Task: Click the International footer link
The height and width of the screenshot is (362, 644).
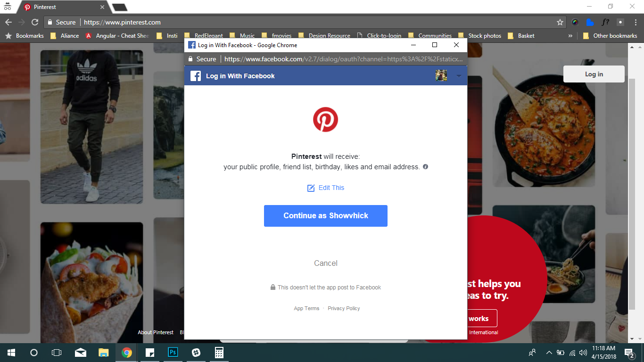Action: (484, 332)
